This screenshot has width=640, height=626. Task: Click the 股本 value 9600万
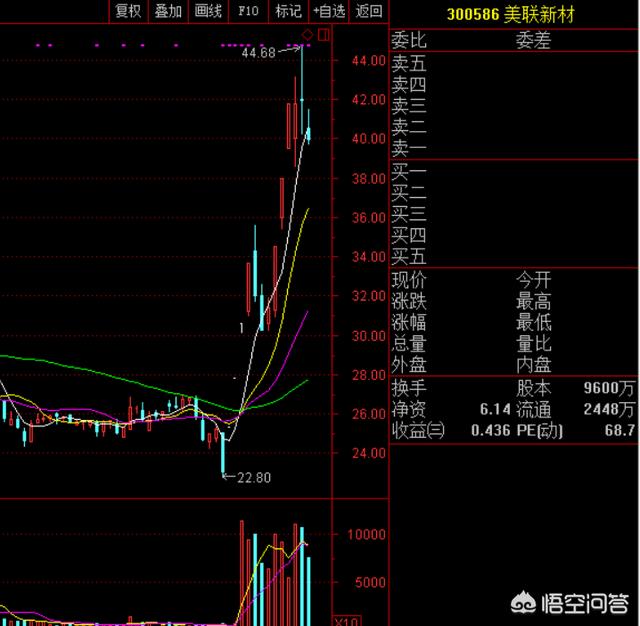click(x=609, y=388)
